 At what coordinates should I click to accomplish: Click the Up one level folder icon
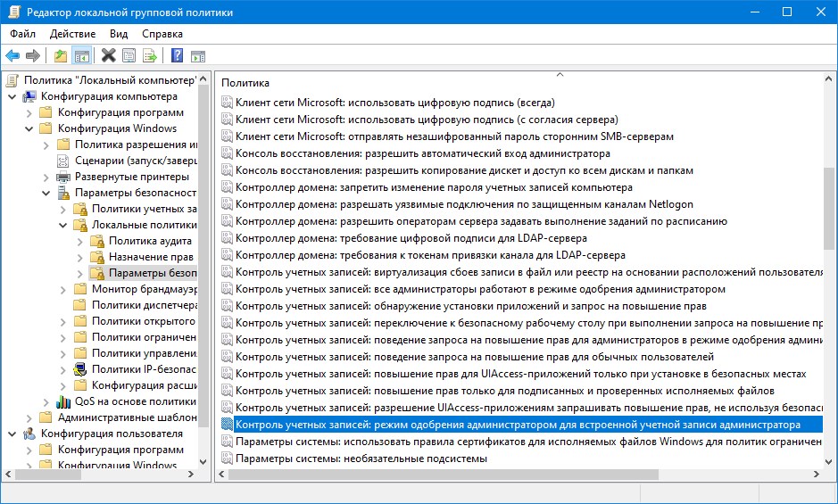point(61,55)
